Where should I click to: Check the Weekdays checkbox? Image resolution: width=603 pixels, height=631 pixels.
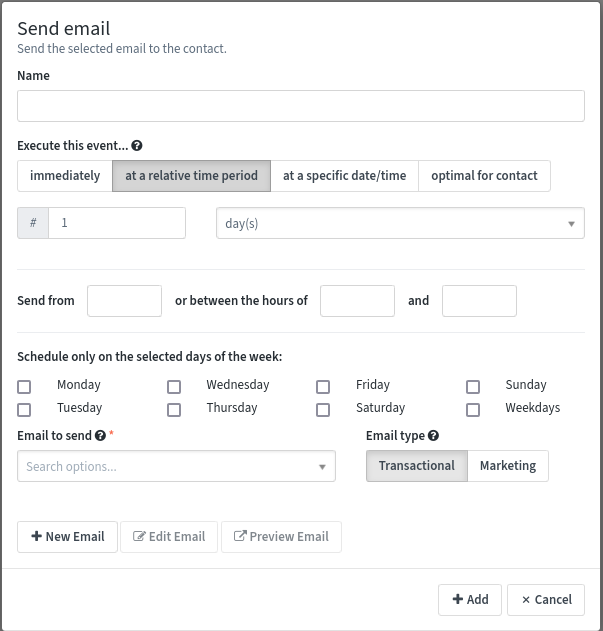(473, 409)
